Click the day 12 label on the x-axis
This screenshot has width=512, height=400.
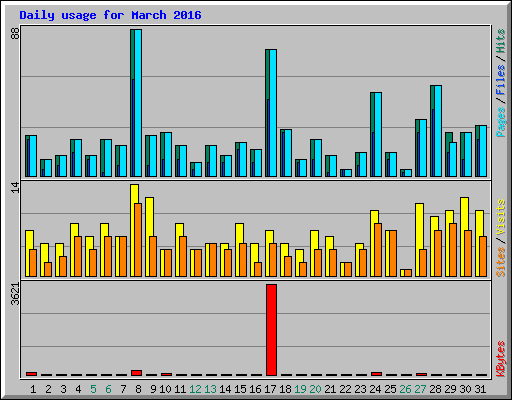coord(196,389)
